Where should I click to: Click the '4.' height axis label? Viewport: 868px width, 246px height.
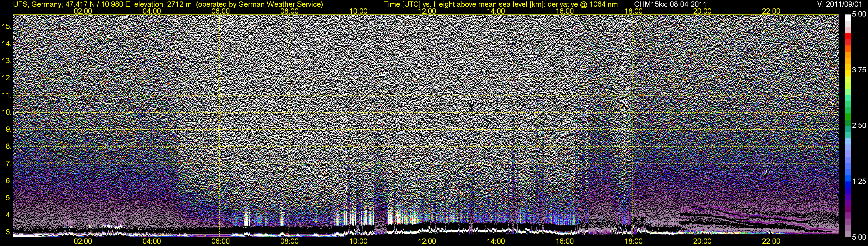coord(8,215)
